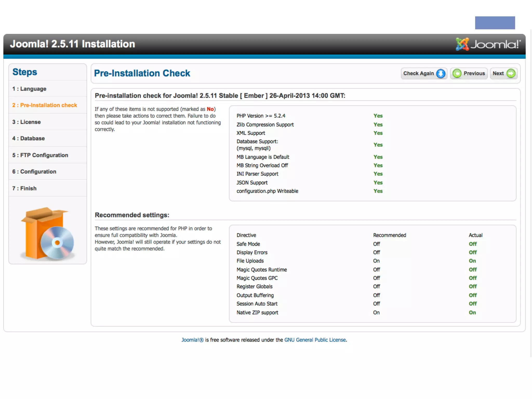Jump to step 7: Finish
The width and height of the screenshot is (532, 399).
click(x=24, y=189)
